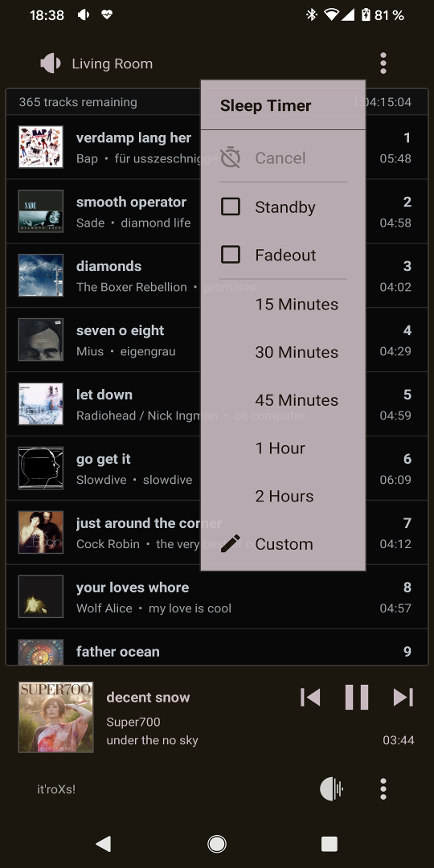The image size is (434, 868).
Task: Tap the sound wave icon near it'roXs!
Action: (332, 788)
